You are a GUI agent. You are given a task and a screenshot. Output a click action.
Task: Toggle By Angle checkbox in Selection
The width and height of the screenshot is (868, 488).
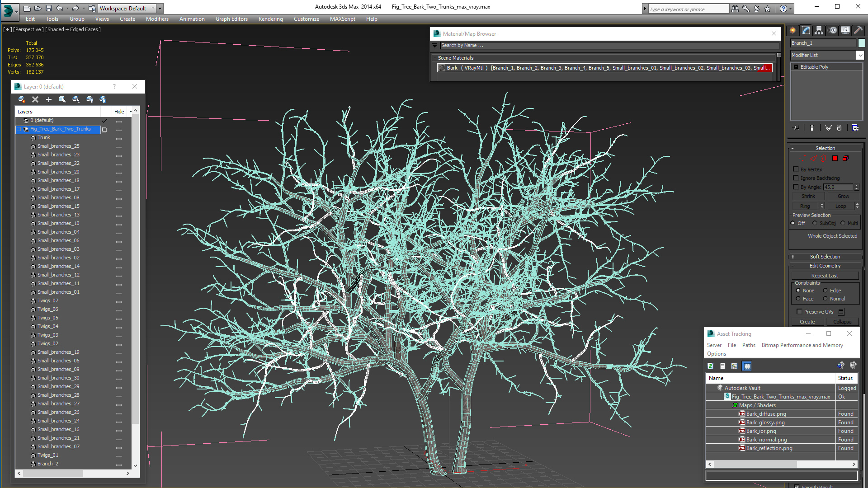tap(796, 187)
